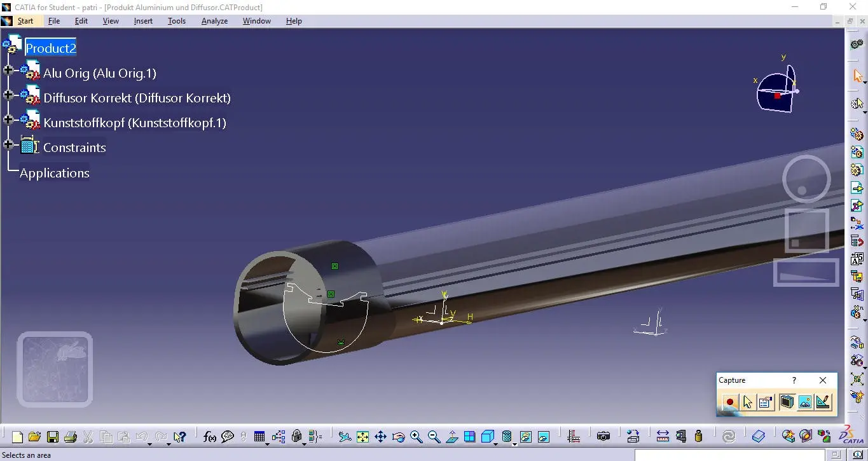Click the Assembly Design workbench gears icon
This screenshot has width=868, height=461.
(x=857, y=44)
